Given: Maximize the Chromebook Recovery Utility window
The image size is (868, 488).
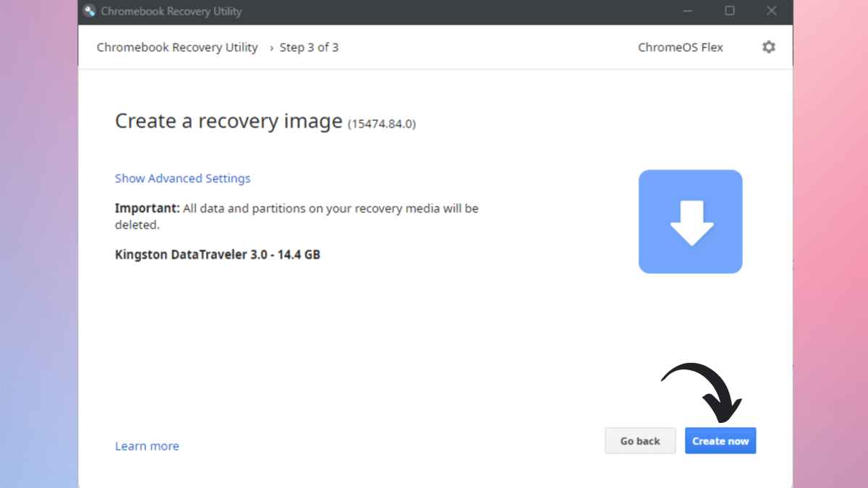Looking at the screenshot, I should point(730,11).
